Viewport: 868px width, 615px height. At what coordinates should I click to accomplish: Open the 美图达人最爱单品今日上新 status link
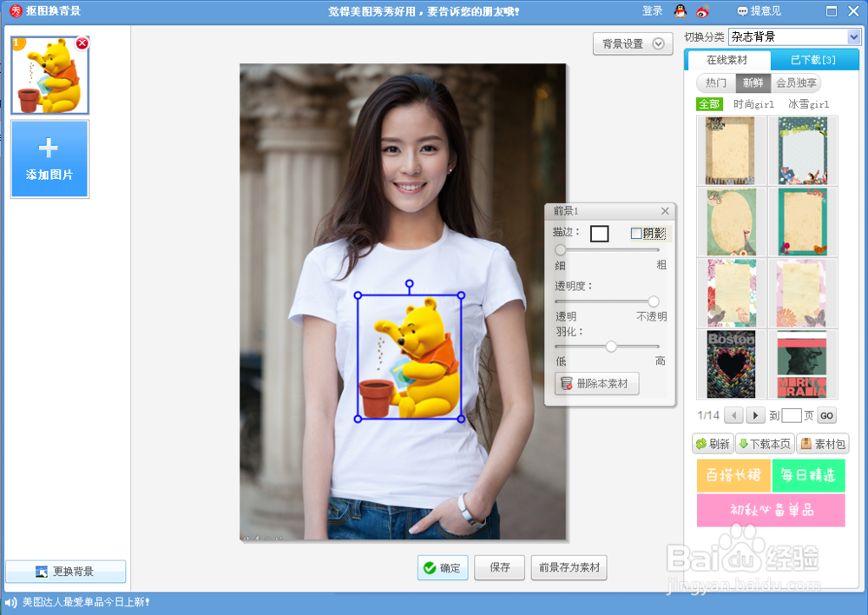point(86,602)
